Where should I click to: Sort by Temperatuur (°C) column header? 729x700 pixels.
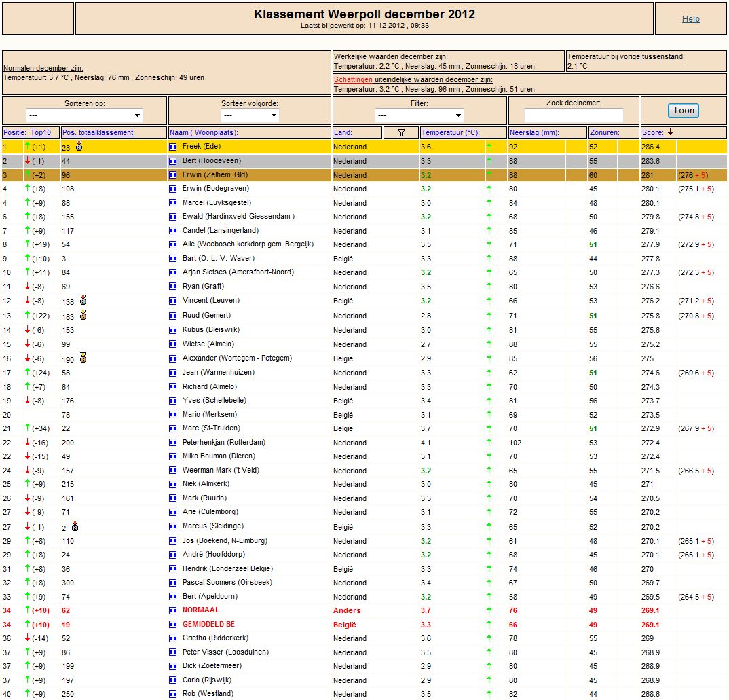click(x=450, y=132)
